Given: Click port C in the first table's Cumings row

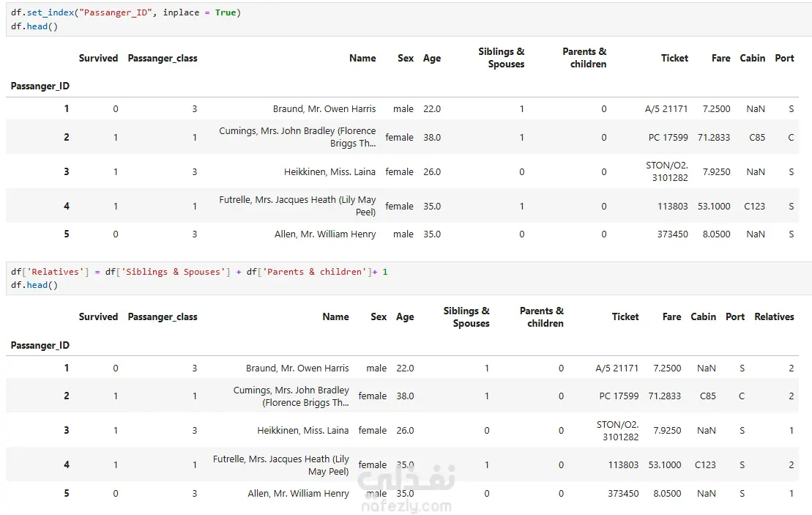Looking at the screenshot, I should [791, 137].
